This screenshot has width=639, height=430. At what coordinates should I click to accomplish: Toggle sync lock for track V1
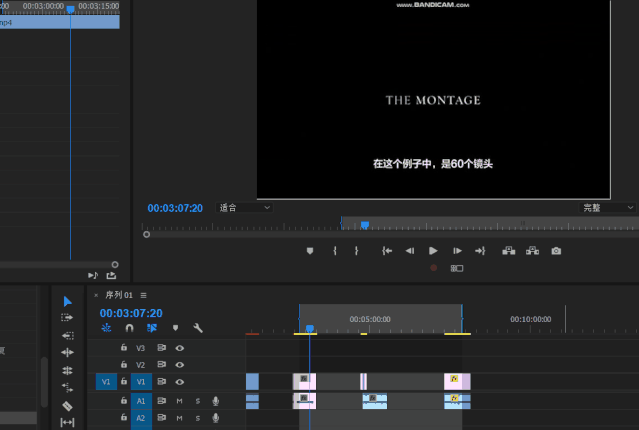click(x=161, y=381)
